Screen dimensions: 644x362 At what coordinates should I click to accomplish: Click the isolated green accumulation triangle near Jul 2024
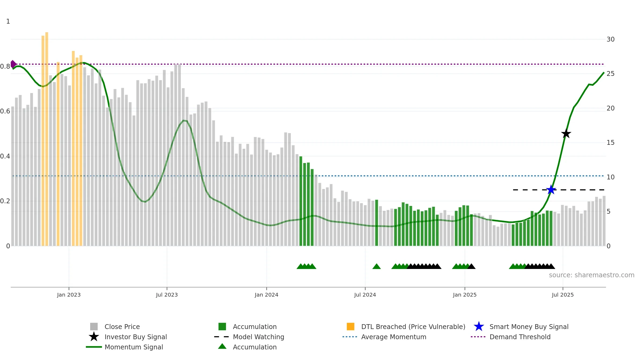pyautogui.click(x=376, y=266)
